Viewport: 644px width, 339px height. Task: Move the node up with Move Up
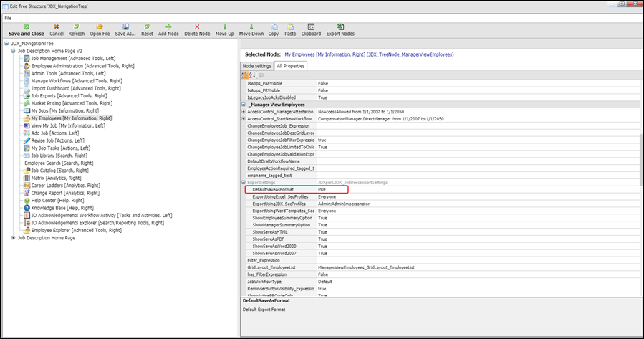tap(224, 27)
